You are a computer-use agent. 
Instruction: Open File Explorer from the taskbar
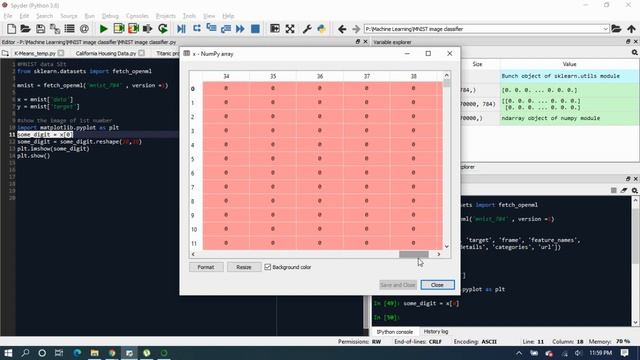click(x=95, y=353)
